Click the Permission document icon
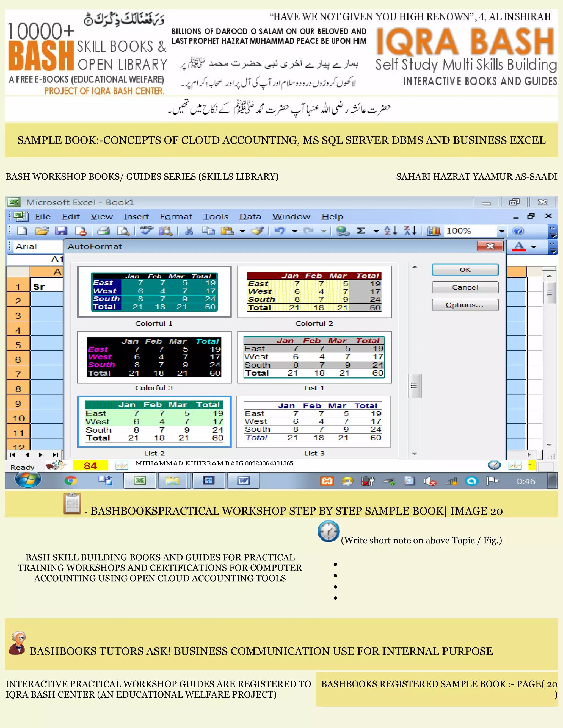Image resolution: width=563 pixels, height=728 pixels. 81,231
